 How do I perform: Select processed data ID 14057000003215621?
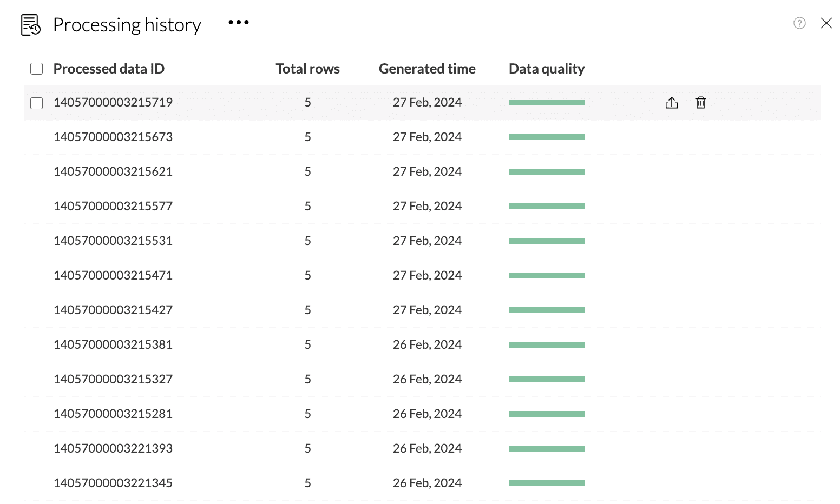(113, 172)
